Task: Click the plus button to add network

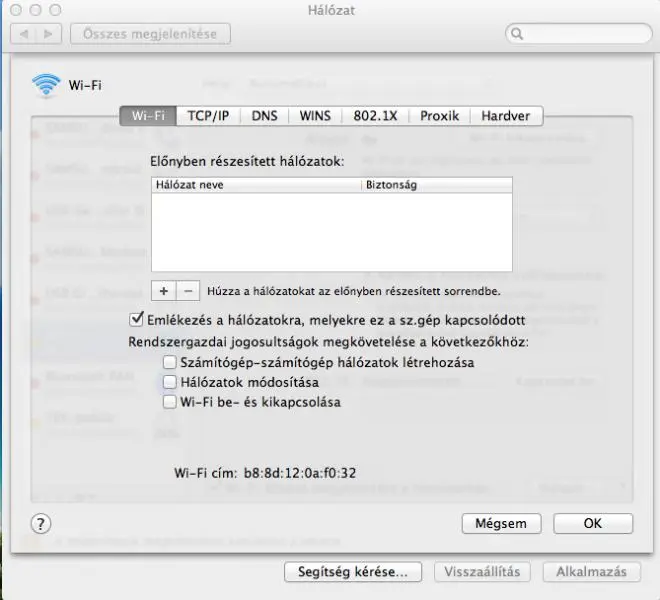Action: click(163, 290)
